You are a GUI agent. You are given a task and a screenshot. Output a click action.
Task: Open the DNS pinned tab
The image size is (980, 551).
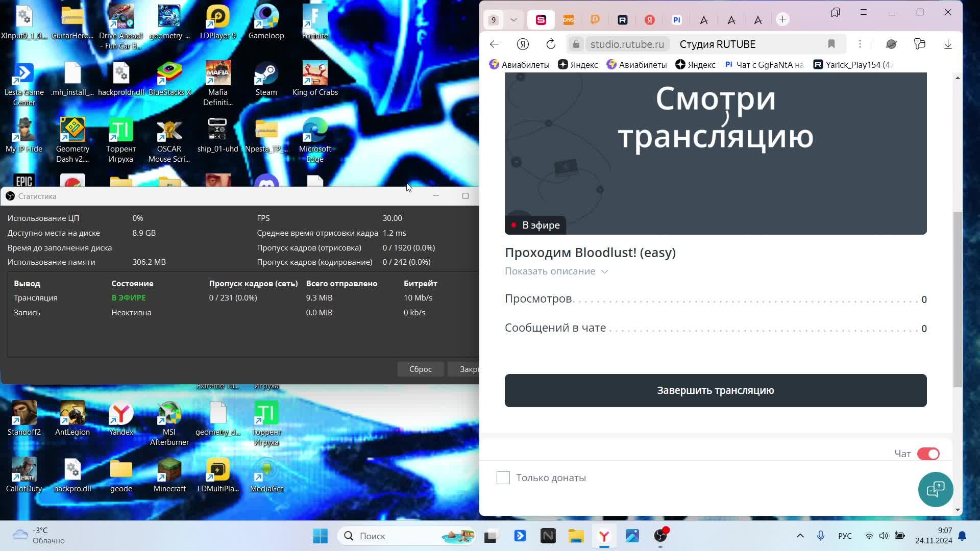[x=569, y=19]
